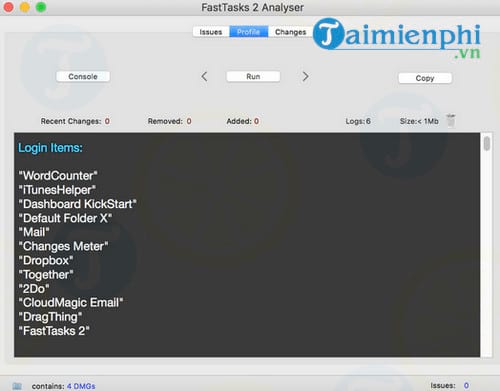Screen dimensions: 500x391
Task: Click the Login Items: heading
Action: [50, 148]
